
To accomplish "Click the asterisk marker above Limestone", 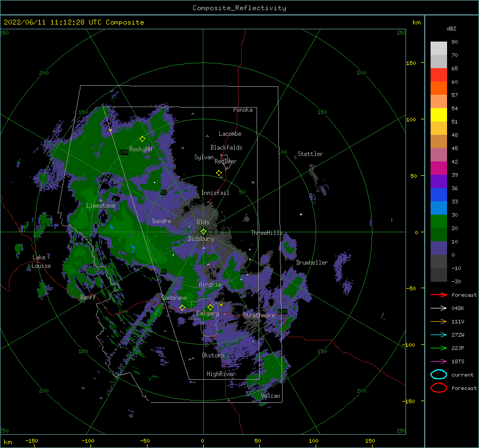I will 101,201.
